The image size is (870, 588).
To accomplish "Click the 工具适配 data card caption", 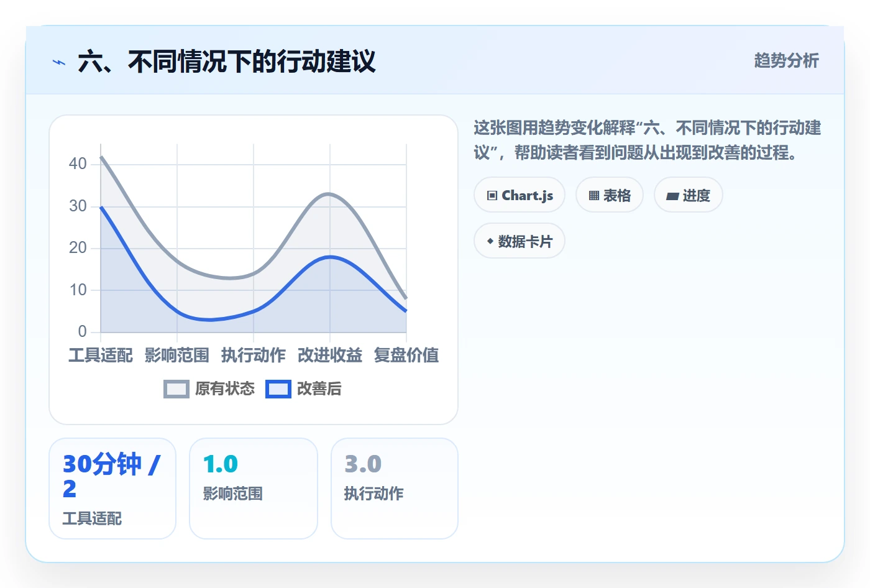I will point(92,518).
